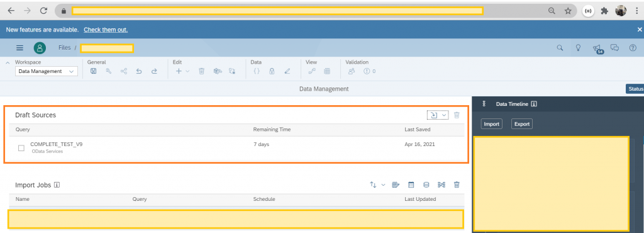This screenshot has height=233, width=644.
Task: Redo the last action
Action: [x=154, y=71]
